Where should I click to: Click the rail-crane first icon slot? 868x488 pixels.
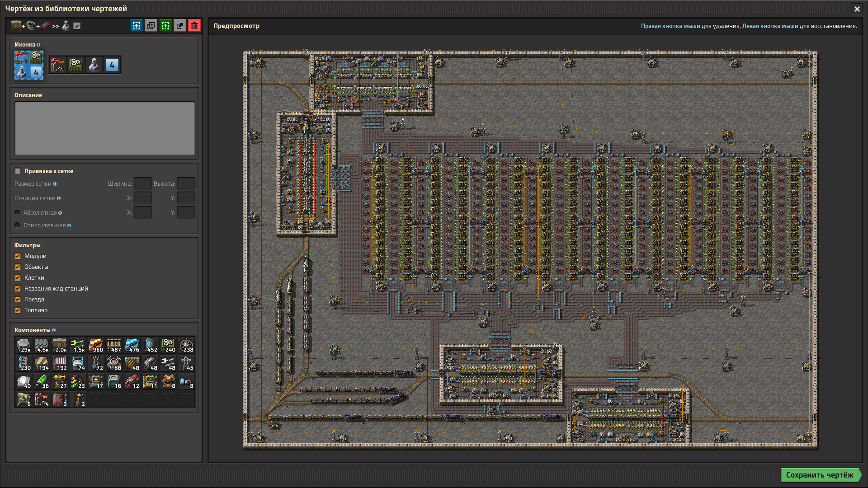[58, 65]
